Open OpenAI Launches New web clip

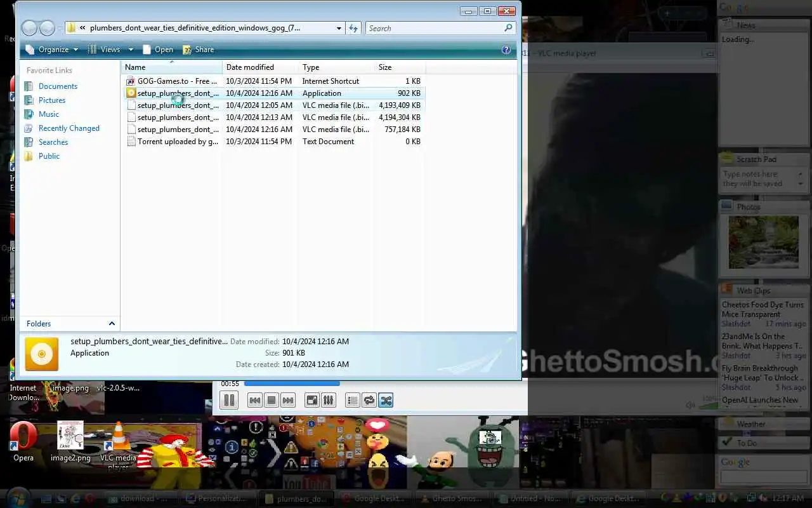click(x=760, y=400)
